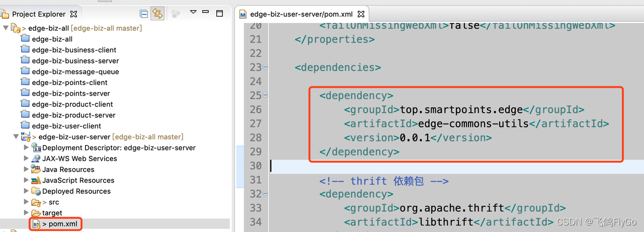Click the src folder icon
The width and height of the screenshot is (644, 232).
36,202
